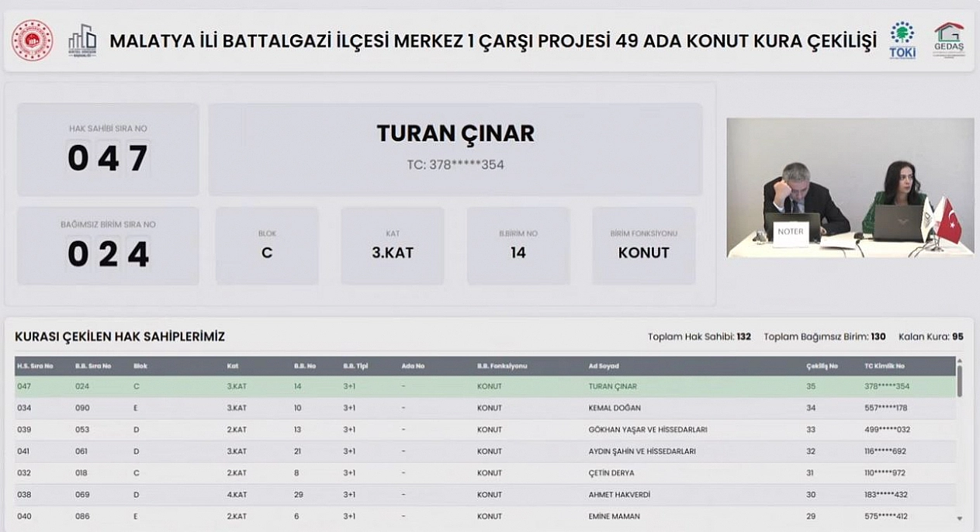Screen dimensions: 980x532
Task: Click the scrollbar down arrow in the table
Action: (x=960, y=518)
